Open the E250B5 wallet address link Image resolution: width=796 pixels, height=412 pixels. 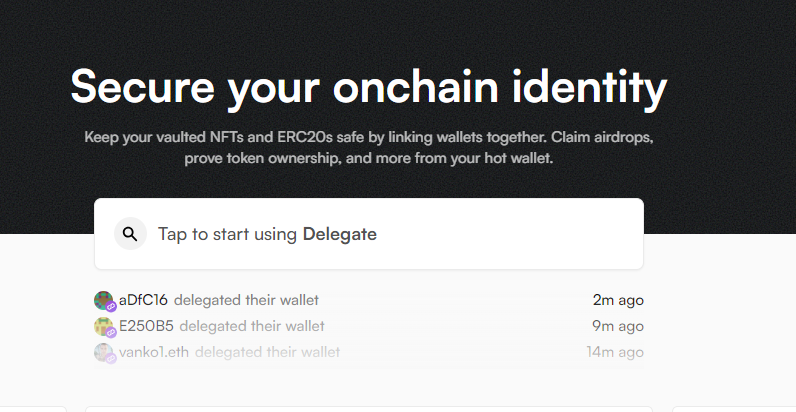[x=146, y=326]
